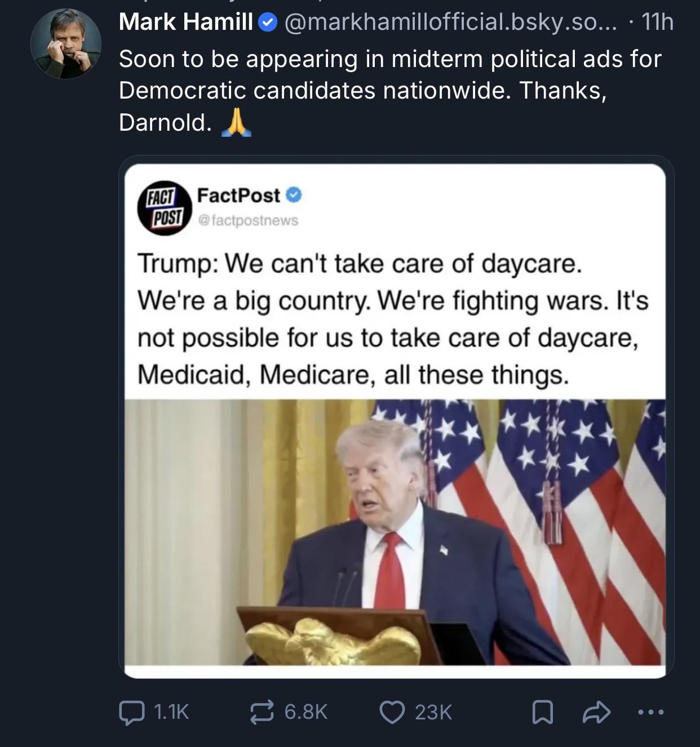Click the share arrow icon

[x=596, y=713]
